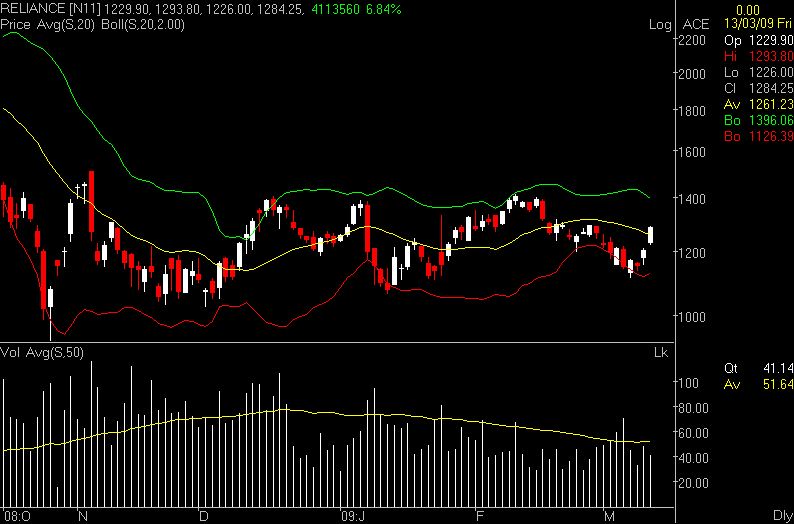Click the 60.00 volume axis label
Image resolution: width=794 pixels, height=524 pixels.
tap(693, 432)
